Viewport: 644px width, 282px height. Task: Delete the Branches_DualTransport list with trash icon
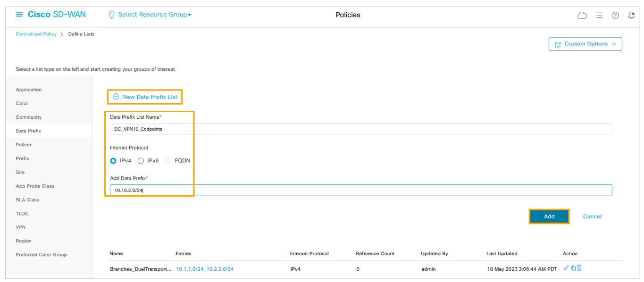(579, 268)
